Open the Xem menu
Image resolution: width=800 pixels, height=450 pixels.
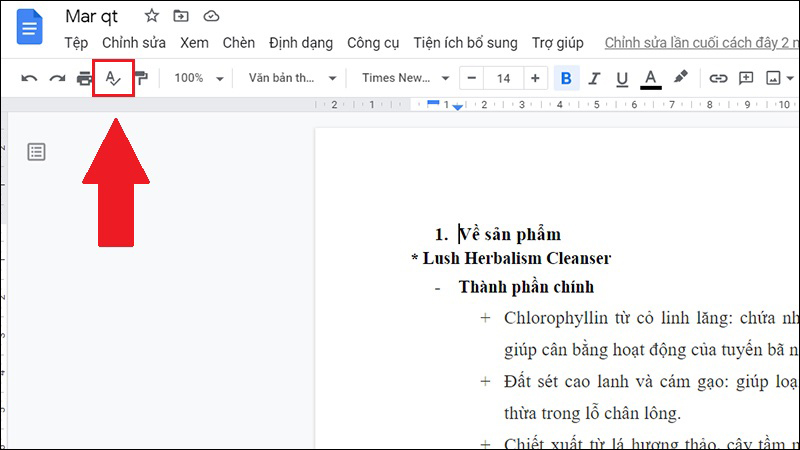click(194, 43)
